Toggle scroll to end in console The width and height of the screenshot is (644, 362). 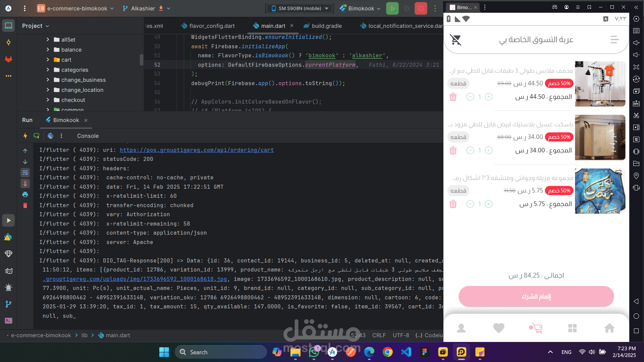pyautogui.click(x=25, y=184)
